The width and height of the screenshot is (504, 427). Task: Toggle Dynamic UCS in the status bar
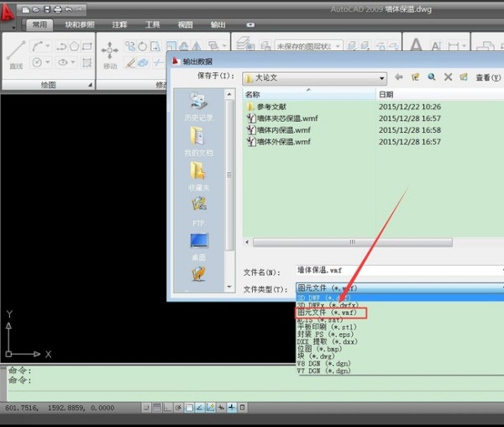(x=210, y=408)
